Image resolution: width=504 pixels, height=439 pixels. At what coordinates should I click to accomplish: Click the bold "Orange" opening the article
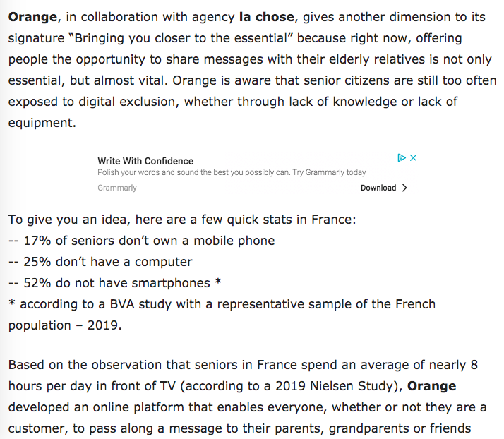pyautogui.click(x=32, y=17)
